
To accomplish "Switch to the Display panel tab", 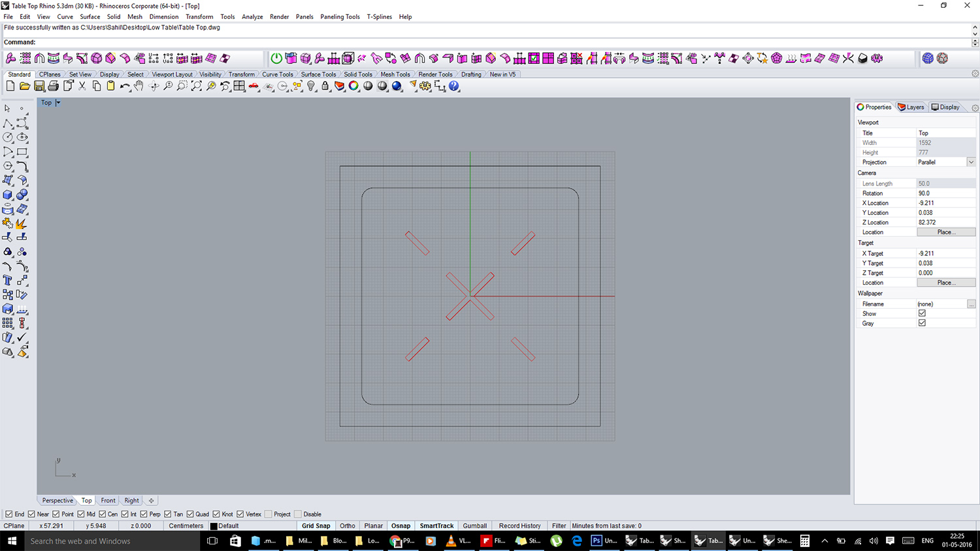I will point(945,107).
